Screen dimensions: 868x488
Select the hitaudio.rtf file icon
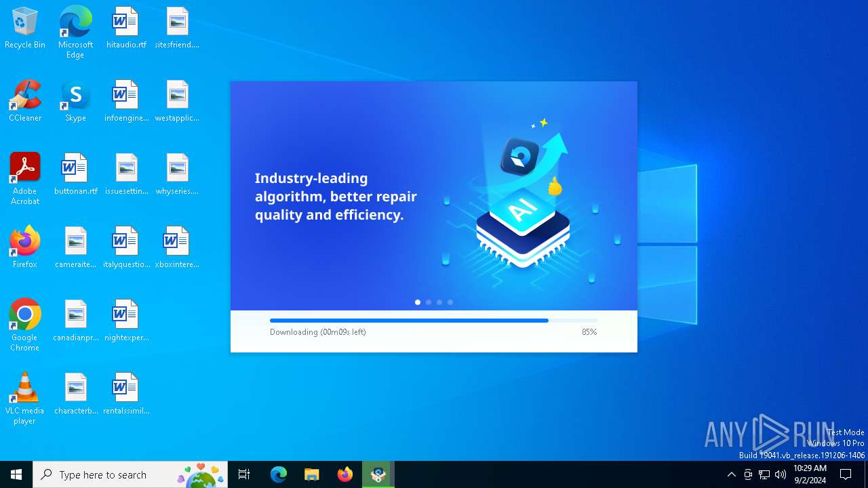click(x=126, y=28)
